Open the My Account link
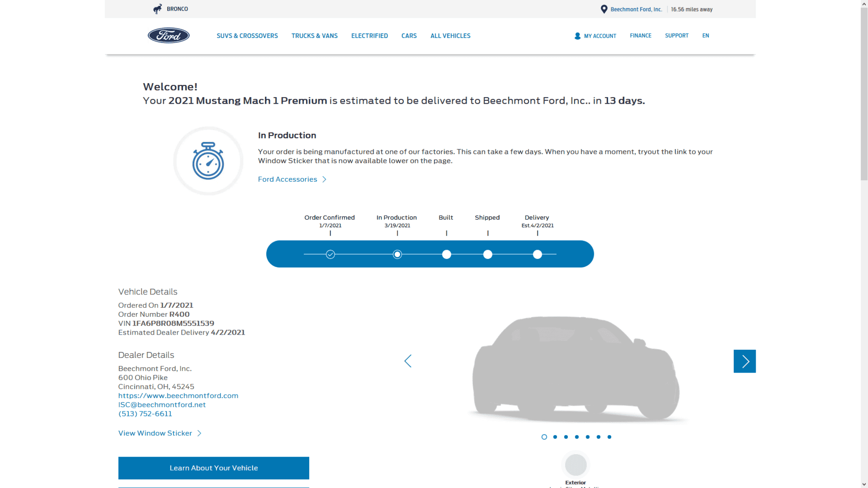The height and width of the screenshot is (488, 868). [600, 36]
